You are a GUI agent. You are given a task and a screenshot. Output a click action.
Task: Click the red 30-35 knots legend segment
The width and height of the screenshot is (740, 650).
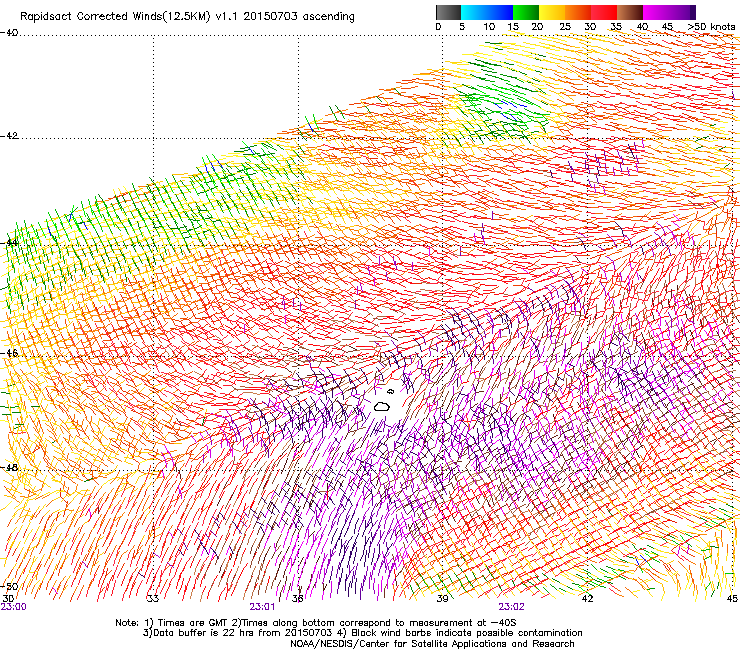[604, 12]
